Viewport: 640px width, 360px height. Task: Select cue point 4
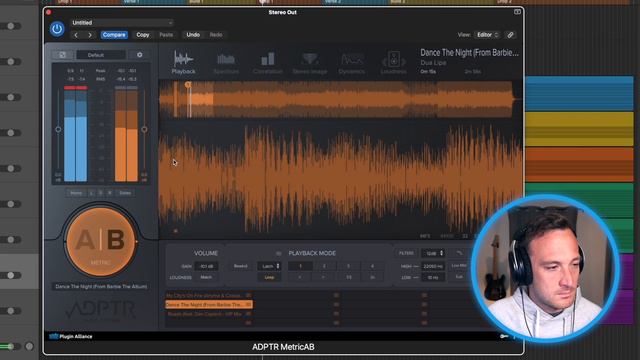372,266
